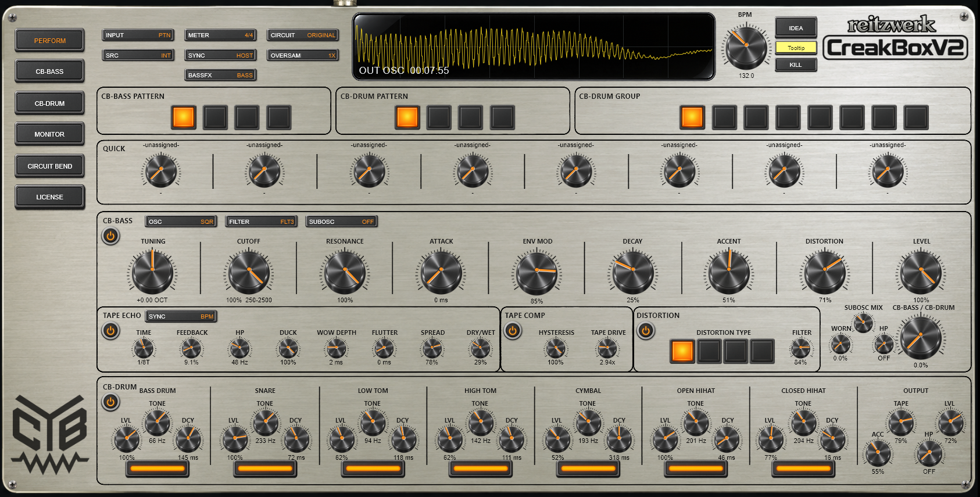Screen dimensions: 980x497
Task: Click the KILL button
Action: (796, 65)
